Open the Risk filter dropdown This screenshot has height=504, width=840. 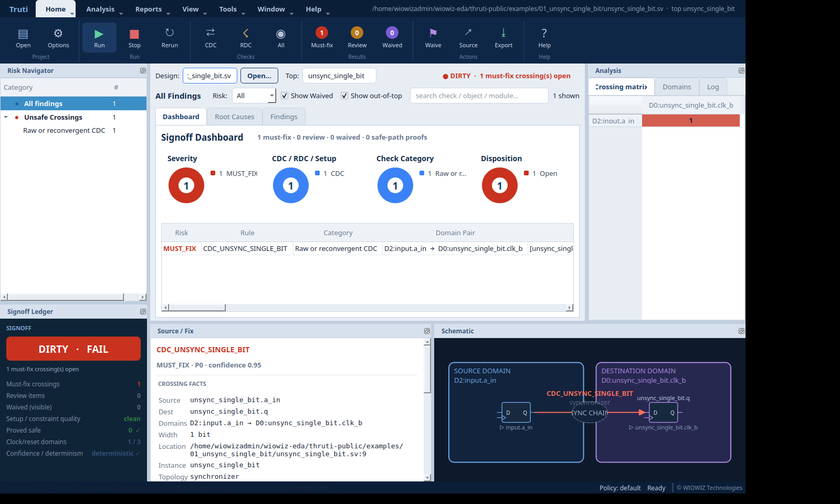coord(254,96)
